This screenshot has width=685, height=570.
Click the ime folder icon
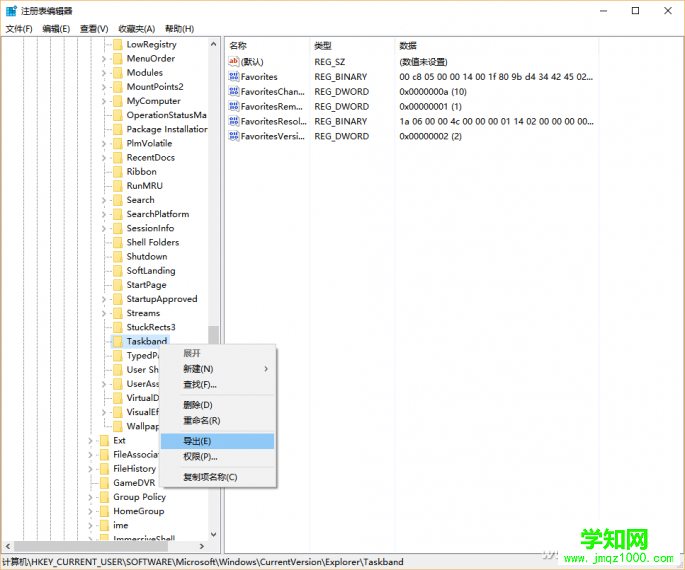tap(104, 525)
